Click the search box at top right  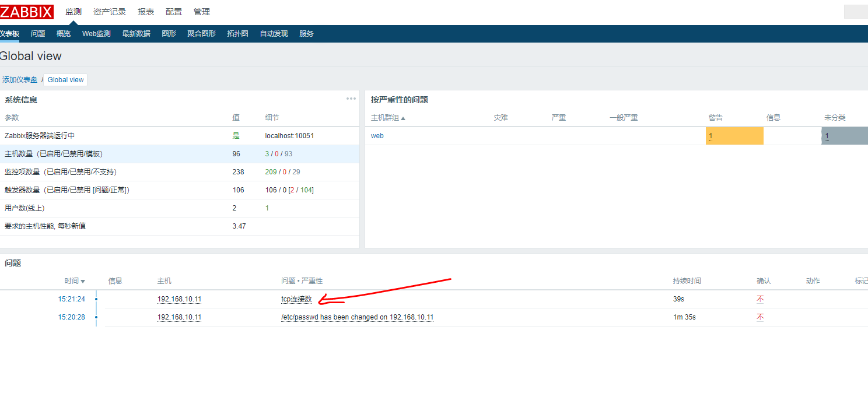(x=856, y=12)
